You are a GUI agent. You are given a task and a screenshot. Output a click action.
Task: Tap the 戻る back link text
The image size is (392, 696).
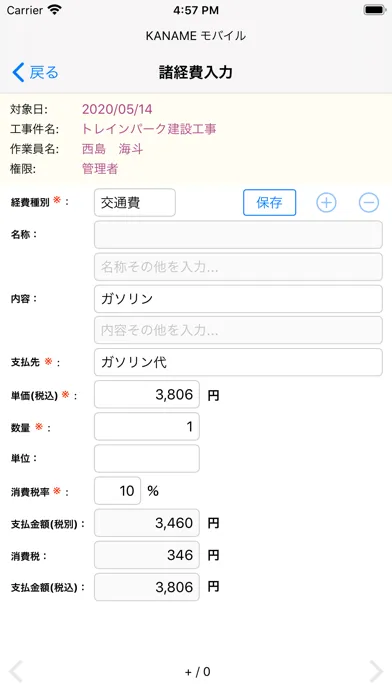point(44,72)
